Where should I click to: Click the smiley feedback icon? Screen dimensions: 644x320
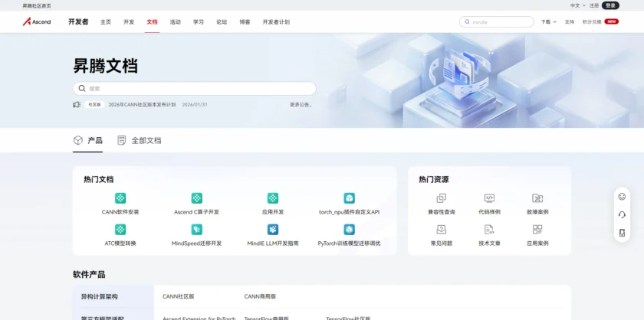[x=622, y=197]
